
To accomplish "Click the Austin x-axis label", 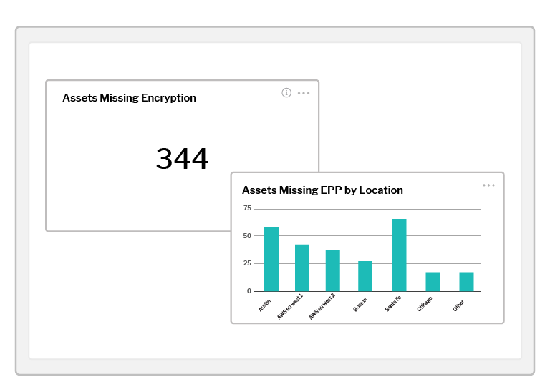I will click(x=265, y=305).
